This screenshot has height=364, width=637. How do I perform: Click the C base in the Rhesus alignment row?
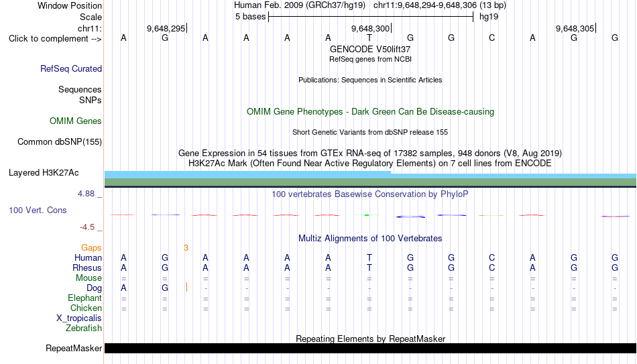pos(492,268)
